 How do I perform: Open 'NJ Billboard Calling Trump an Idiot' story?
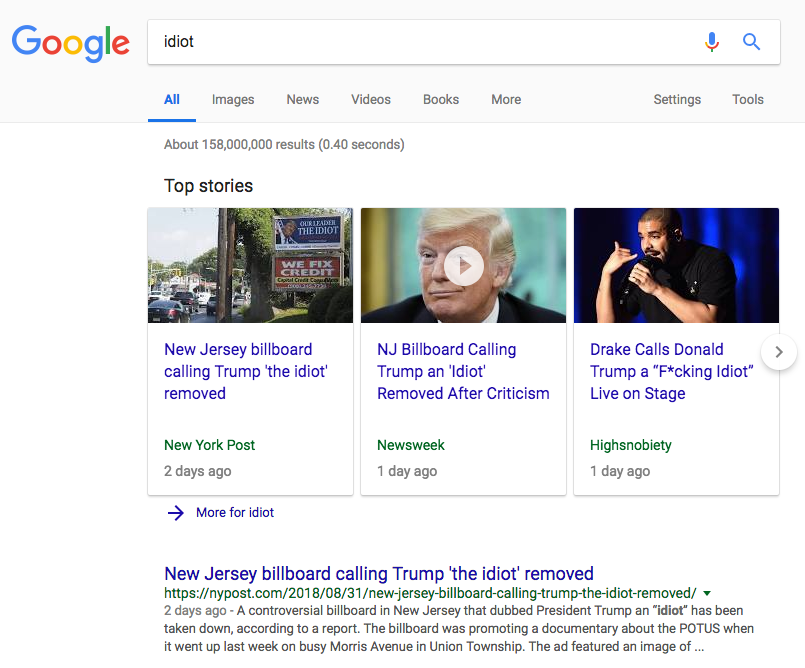pos(463,371)
